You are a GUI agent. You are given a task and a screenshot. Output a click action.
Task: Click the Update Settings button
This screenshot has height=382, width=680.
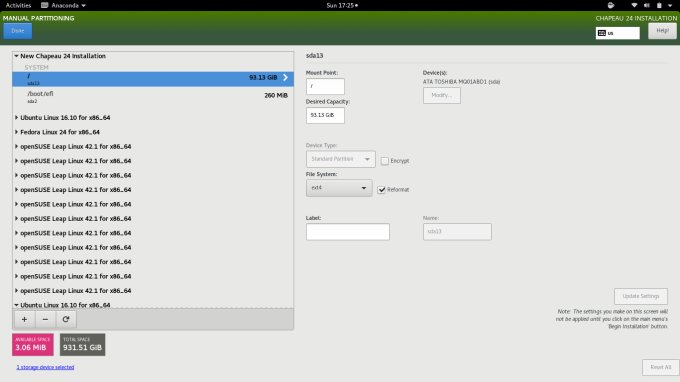[641, 296]
